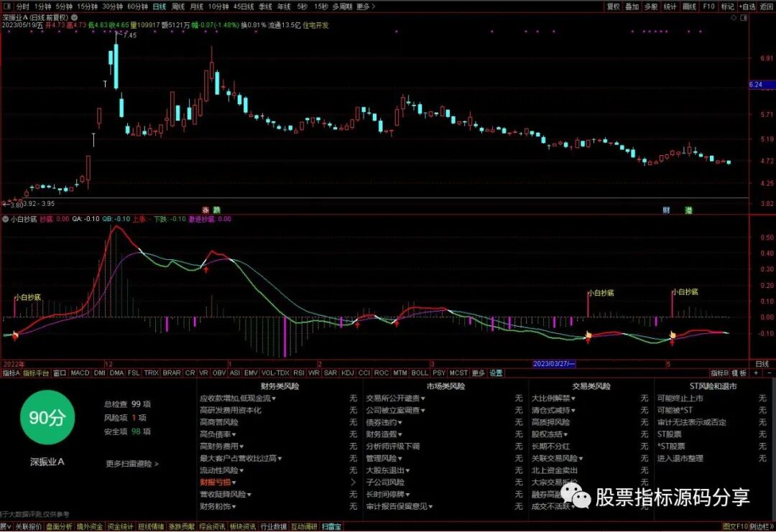The height and width of the screenshot is (532, 776).
Task: Open F10 company info
Action: (708, 6)
